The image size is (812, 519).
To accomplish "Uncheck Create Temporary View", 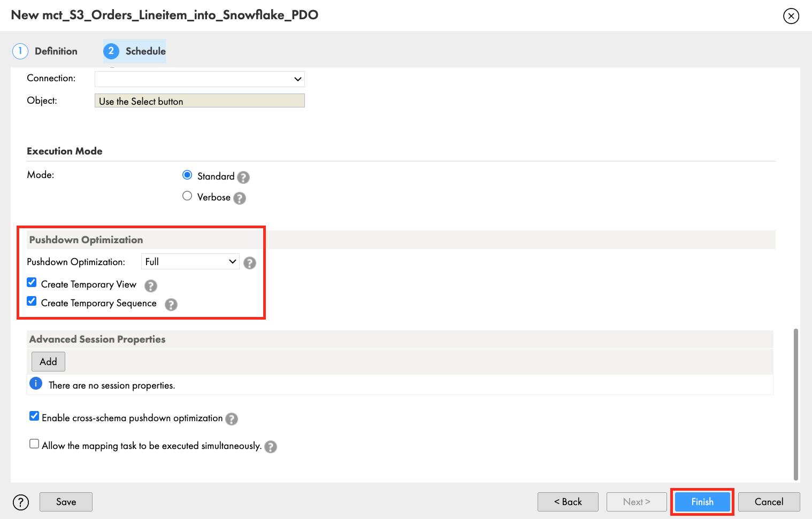I will point(32,283).
